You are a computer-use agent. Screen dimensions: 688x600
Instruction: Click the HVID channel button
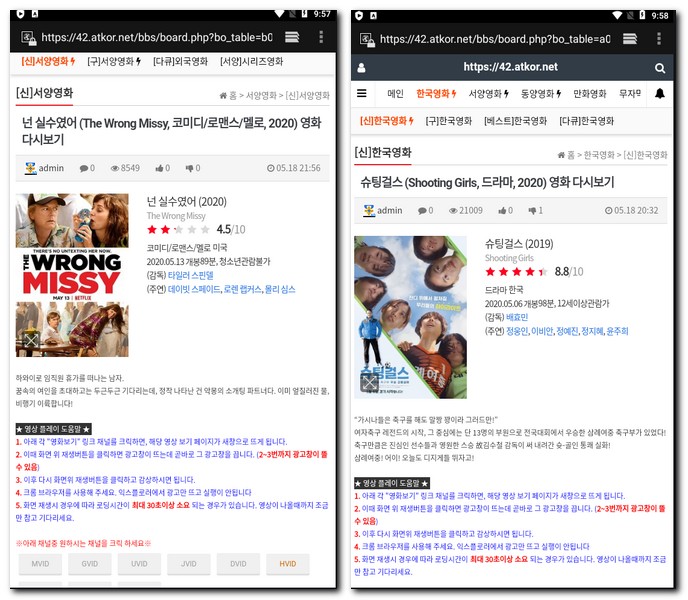click(287, 563)
